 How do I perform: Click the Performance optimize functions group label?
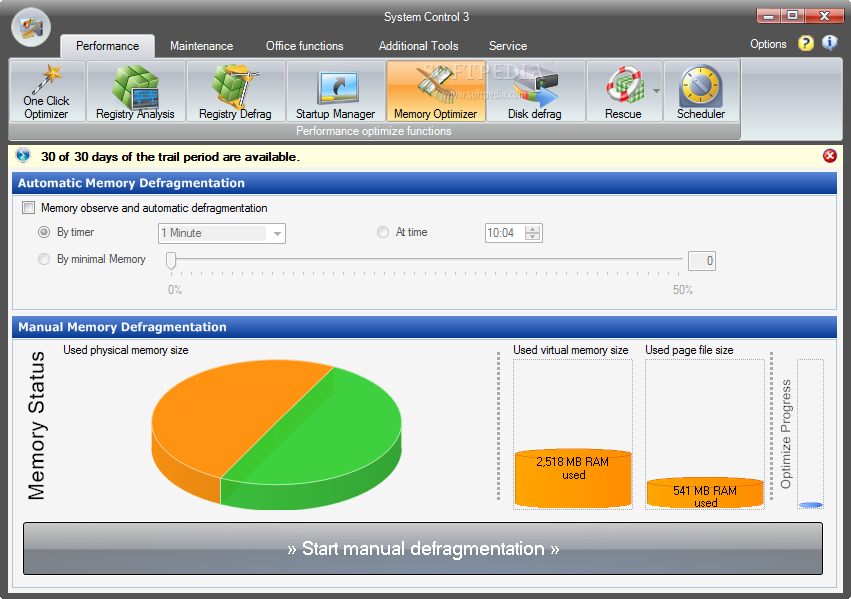click(373, 131)
